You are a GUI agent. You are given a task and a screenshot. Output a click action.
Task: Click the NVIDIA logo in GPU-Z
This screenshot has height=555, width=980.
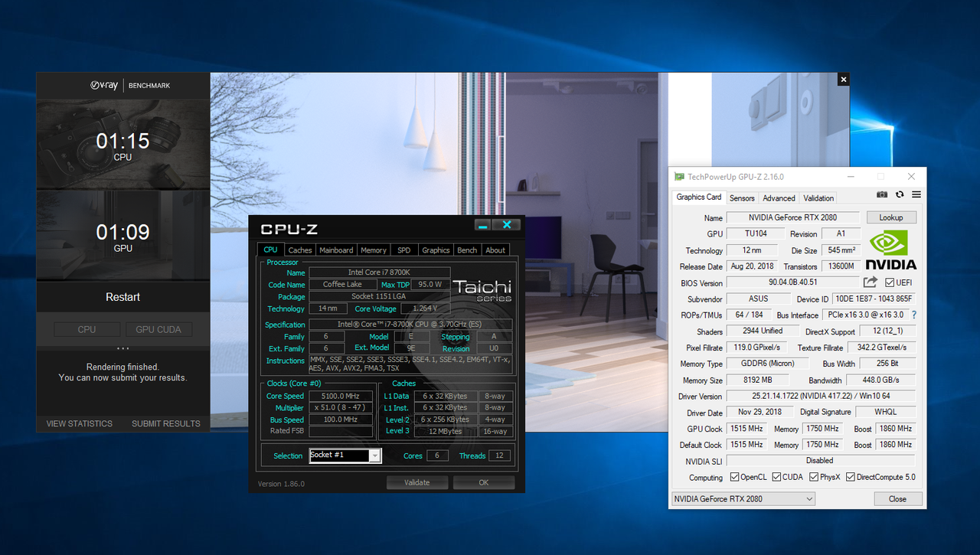[890, 250]
